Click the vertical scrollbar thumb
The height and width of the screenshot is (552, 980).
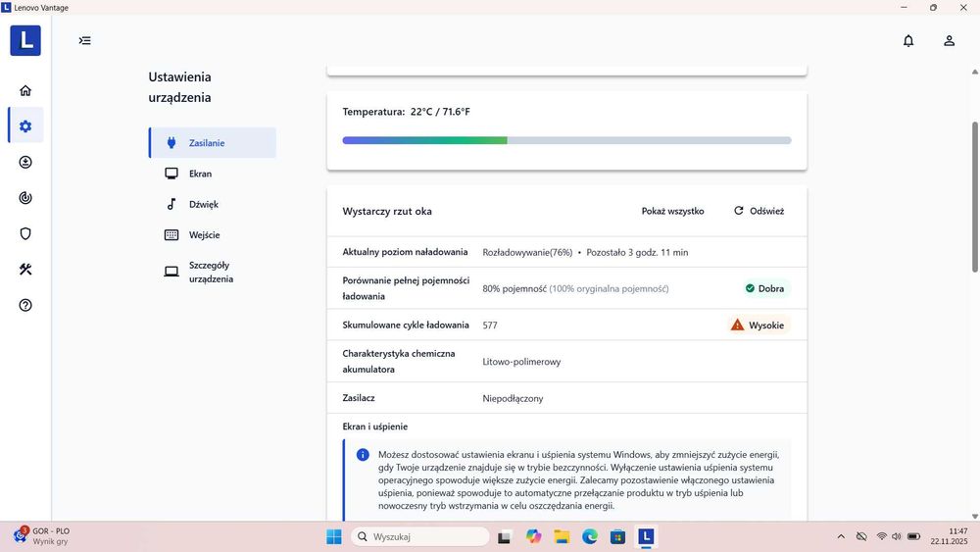click(974, 197)
